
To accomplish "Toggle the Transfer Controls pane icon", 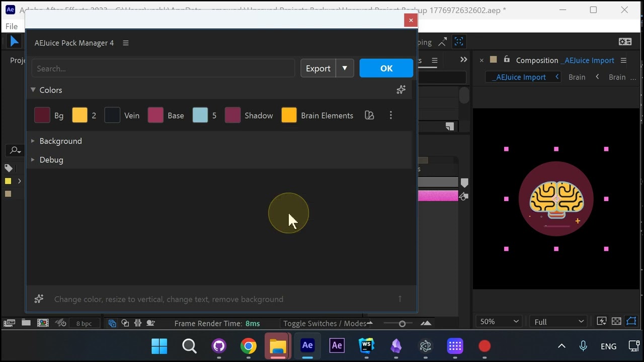I will 125,323.
